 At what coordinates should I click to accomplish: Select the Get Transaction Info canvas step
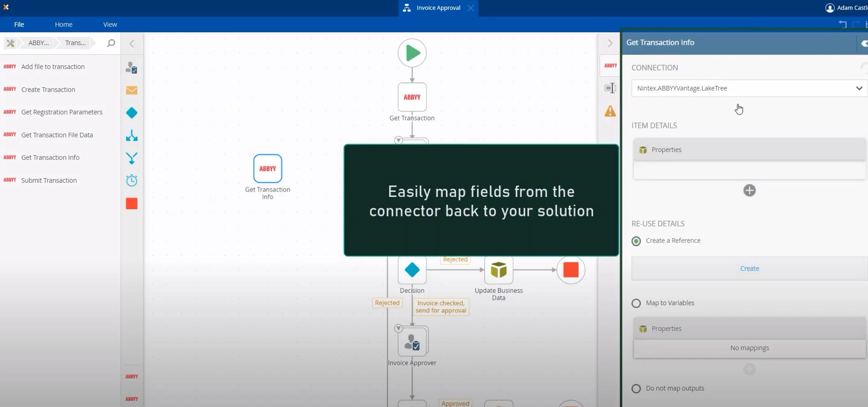(267, 168)
